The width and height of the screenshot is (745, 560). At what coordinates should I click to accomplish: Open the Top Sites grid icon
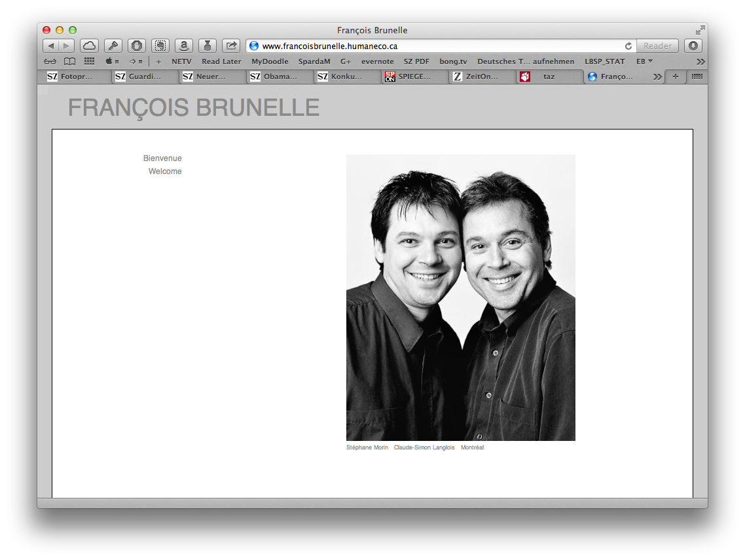tap(89, 61)
